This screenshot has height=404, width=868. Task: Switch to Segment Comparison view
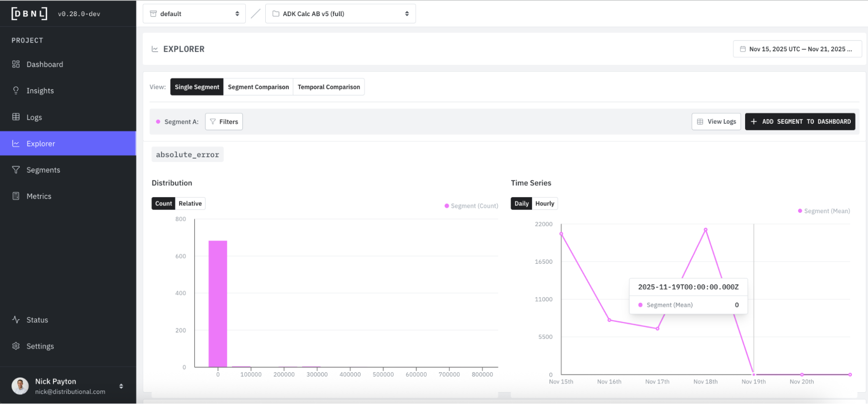click(x=258, y=87)
